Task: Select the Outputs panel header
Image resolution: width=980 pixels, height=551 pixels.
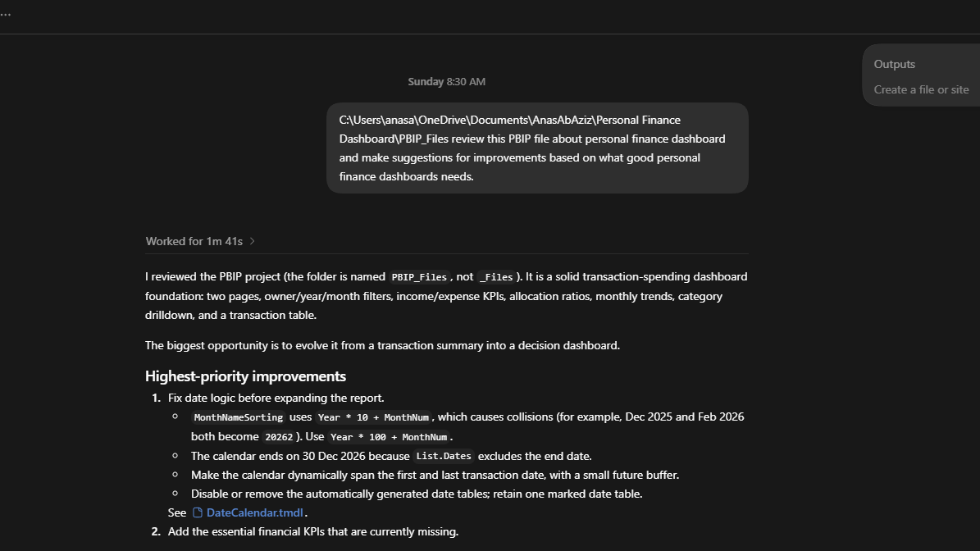Action: 895,64
